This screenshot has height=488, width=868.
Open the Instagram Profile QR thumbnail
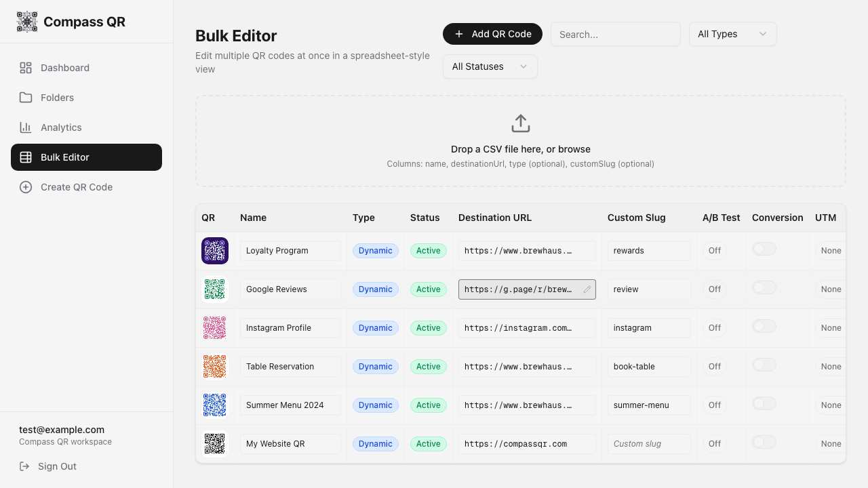[x=215, y=328]
